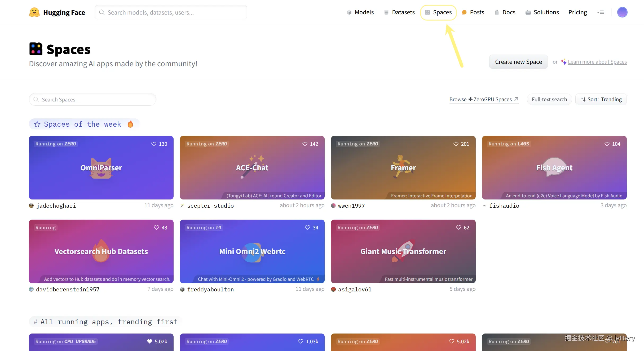Viewport: 644px width, 351px height.
Task: Click the Posts navigation icon
Action: (x=464, y=12)
